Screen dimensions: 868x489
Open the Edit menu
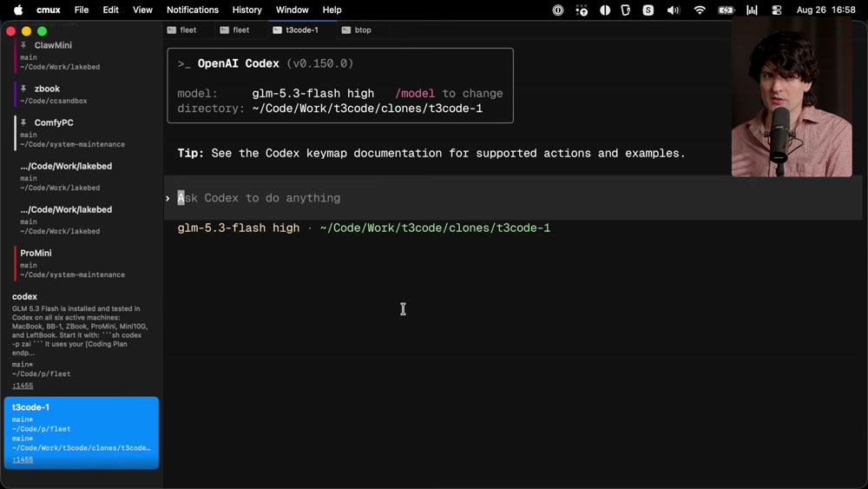111,10
